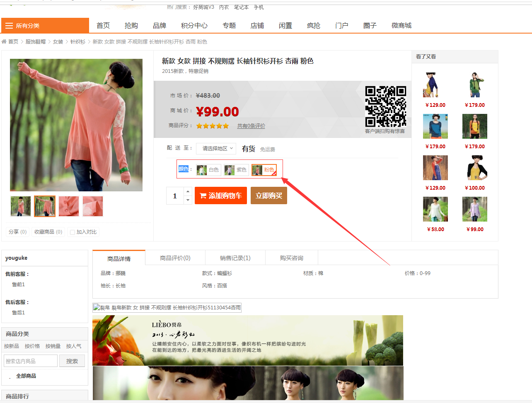This screenshot has height=403, width=532.
Task: Select the orange-bordered gallery thumbnail
Action: click(45, 206)
